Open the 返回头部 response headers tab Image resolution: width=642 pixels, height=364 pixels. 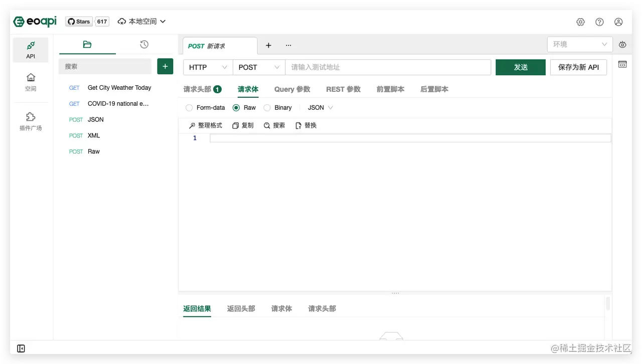(241, 309)
